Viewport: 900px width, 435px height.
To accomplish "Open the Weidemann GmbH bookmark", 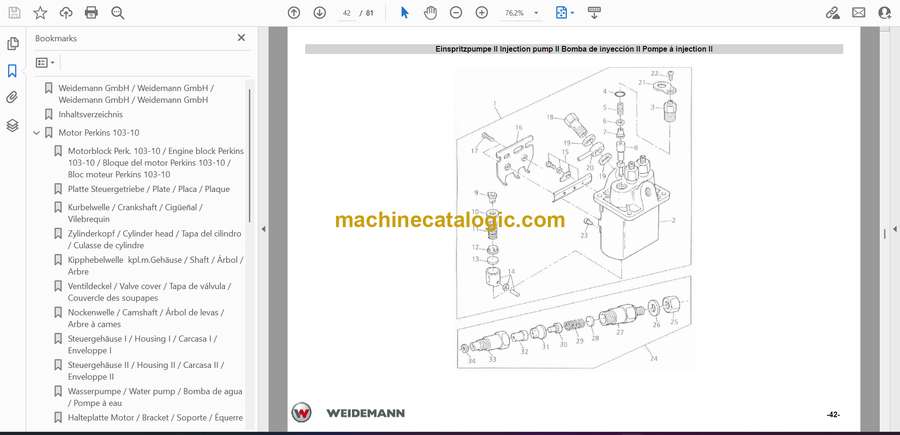I will 137,94.
